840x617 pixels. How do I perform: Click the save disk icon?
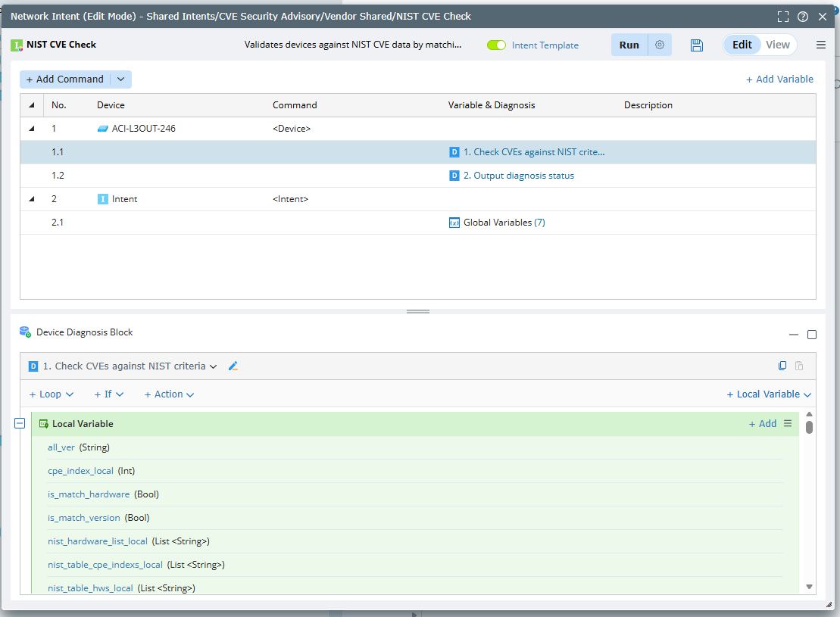697,45
